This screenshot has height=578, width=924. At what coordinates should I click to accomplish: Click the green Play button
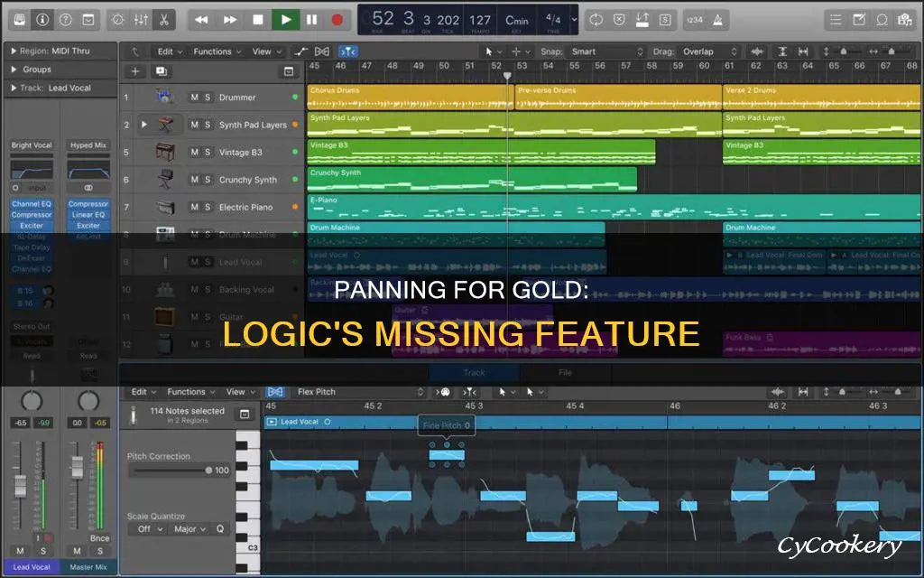[x=286, y=20]
